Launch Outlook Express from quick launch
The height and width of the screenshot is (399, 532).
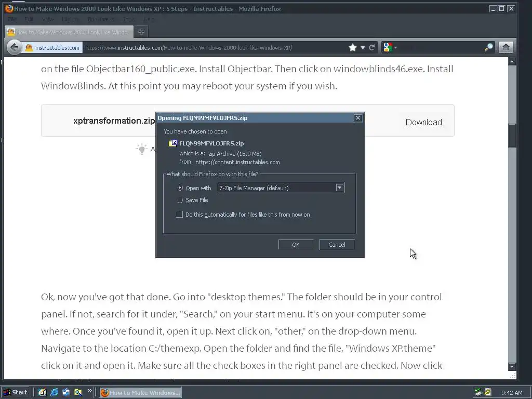click(x=66, y=392)
